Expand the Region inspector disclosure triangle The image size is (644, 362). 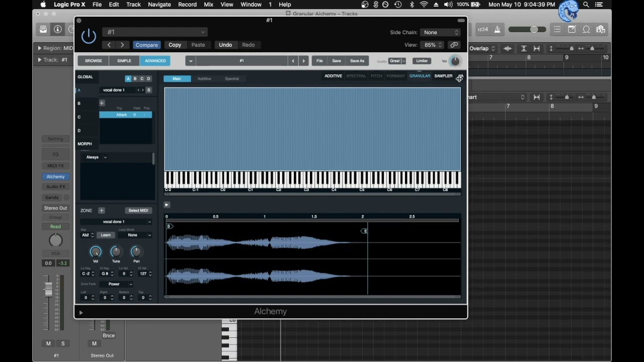pos(39,48)
